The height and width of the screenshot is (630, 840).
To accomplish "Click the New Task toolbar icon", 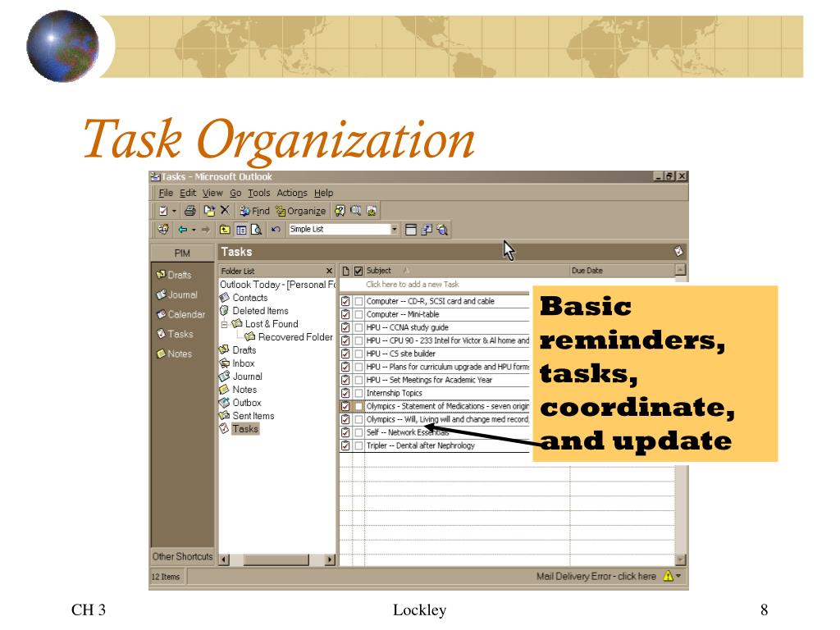I will point(163,211).
